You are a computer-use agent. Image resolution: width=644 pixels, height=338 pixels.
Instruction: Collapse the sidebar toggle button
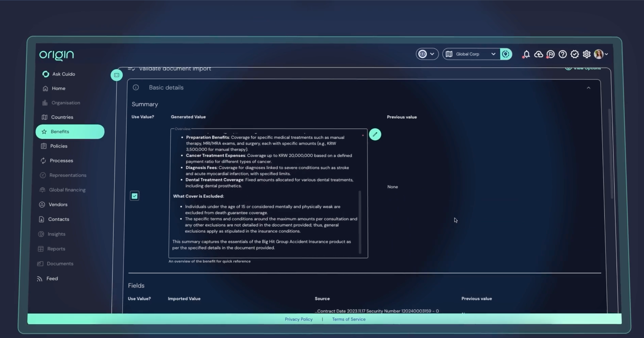point(117,75)
